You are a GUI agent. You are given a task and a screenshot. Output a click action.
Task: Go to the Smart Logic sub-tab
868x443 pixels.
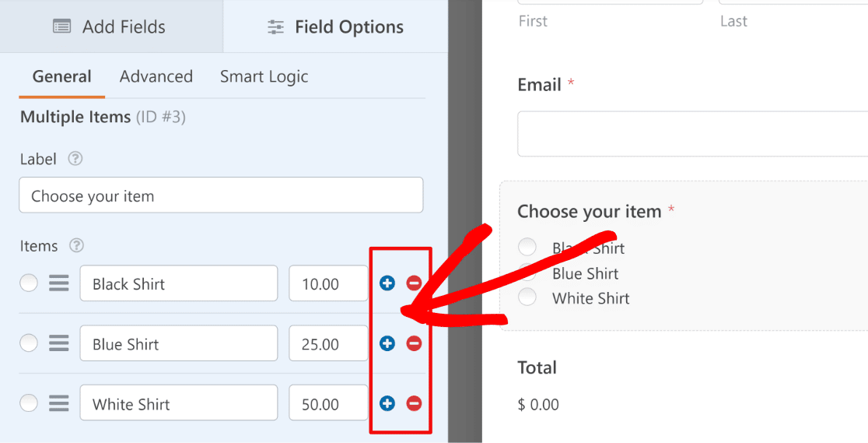(264, 76)
